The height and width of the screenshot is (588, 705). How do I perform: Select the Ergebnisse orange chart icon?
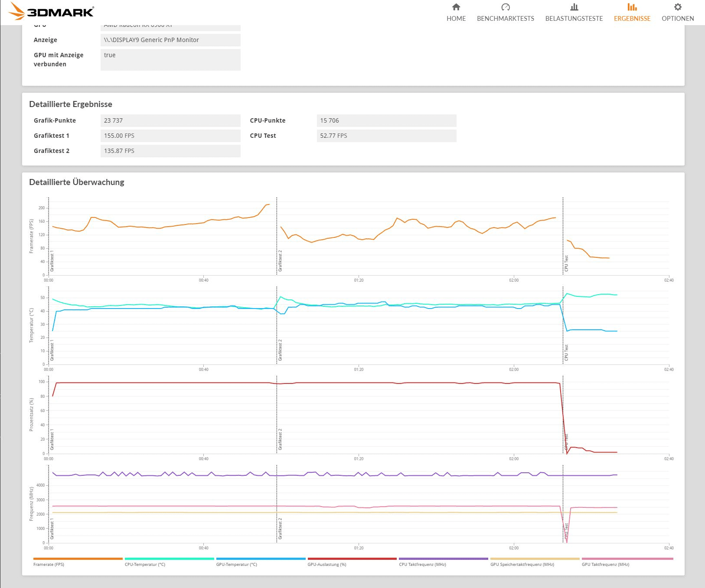pyautogui.click(x=632, y=7)
